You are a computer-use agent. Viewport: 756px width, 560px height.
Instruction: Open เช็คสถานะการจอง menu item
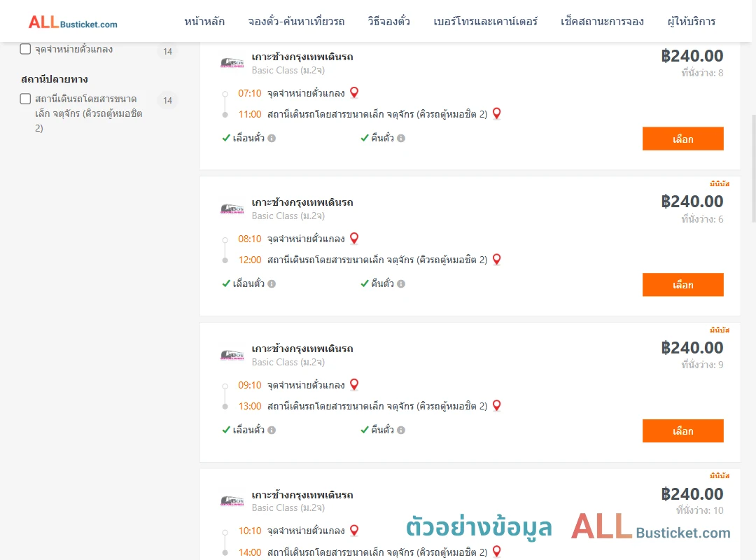[602, 22]
